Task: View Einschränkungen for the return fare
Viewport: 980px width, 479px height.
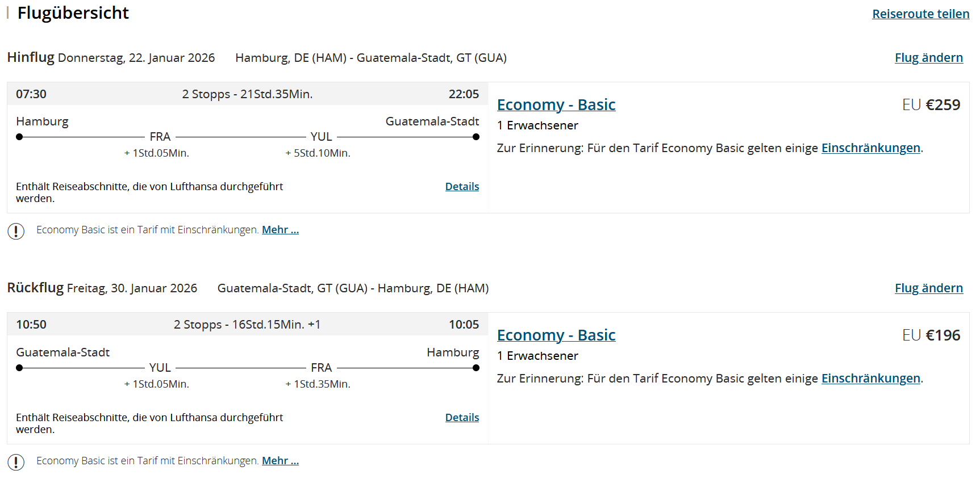Action: 870,379
